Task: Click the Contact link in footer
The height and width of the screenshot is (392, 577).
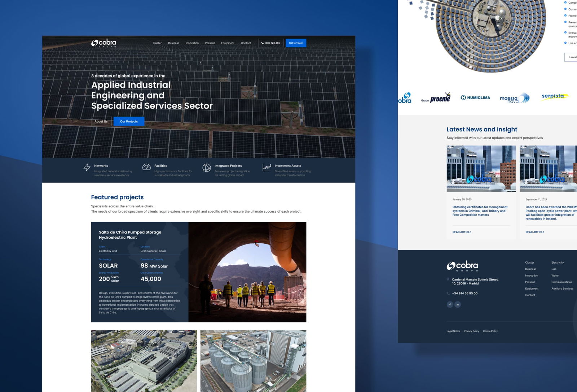Action: 530,295
